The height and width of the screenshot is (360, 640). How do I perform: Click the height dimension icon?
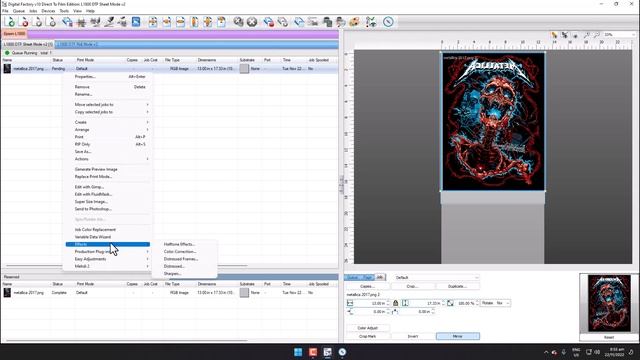405,303
